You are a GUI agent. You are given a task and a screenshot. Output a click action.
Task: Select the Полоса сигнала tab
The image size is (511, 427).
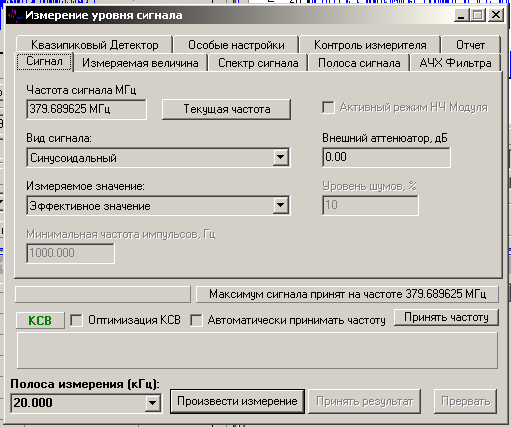[x=359, y=63]
